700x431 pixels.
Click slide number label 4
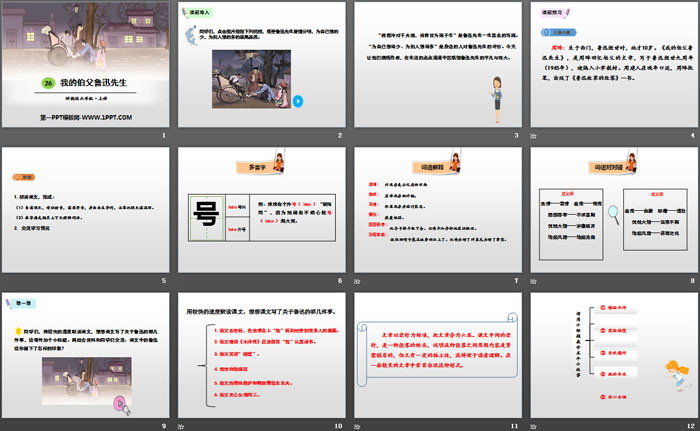coord(693,135)
